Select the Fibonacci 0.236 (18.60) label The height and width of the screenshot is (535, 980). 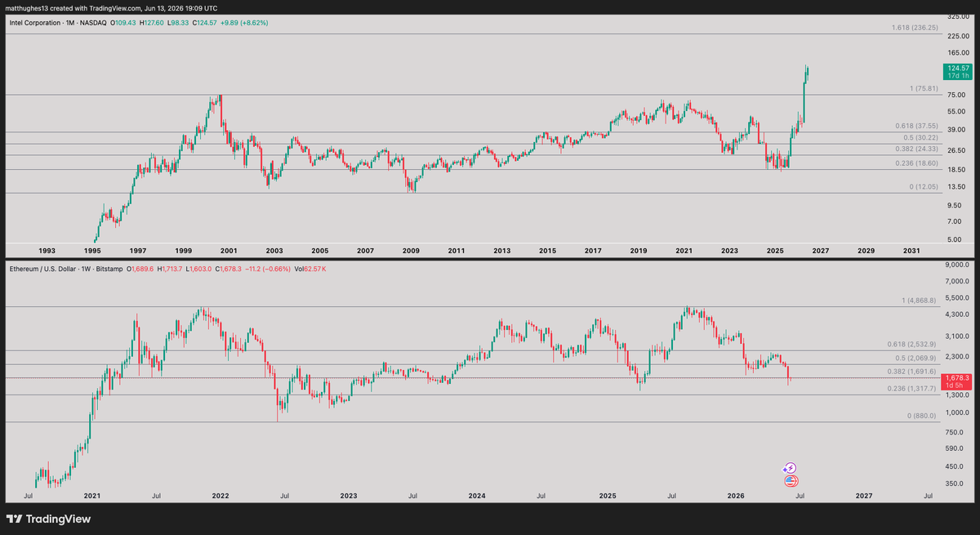click(915, 163)
